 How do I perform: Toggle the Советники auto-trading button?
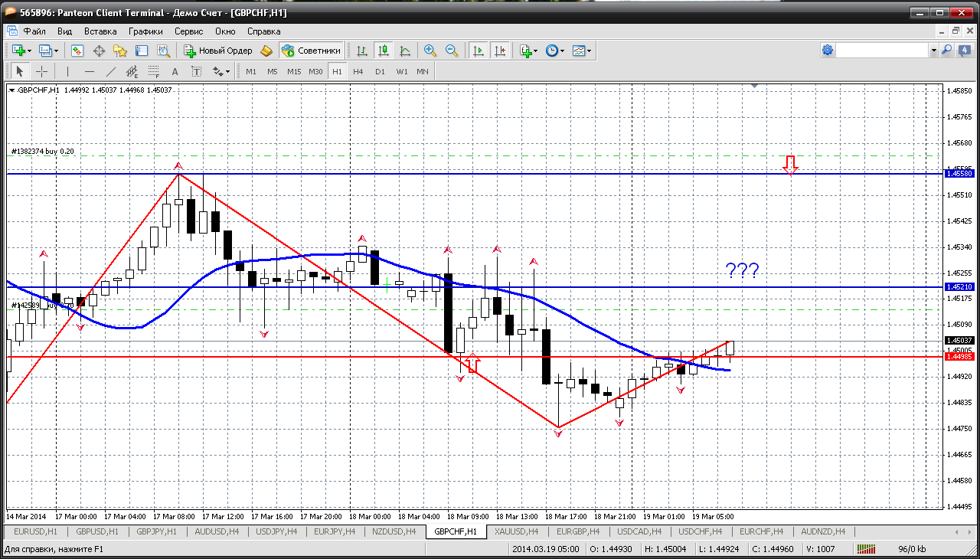pyautogui.click(x=311, y=51)
